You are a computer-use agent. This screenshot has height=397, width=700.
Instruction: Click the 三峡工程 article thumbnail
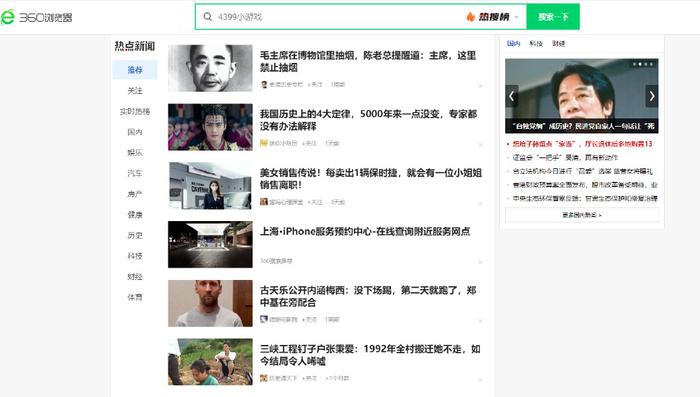click(x=210, y=362)
